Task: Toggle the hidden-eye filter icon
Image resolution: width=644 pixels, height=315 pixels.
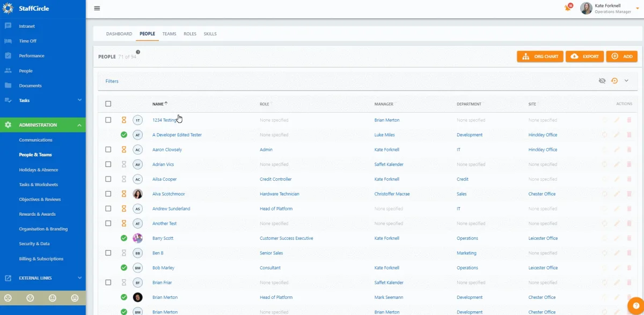Action: (x=602, y=81)
